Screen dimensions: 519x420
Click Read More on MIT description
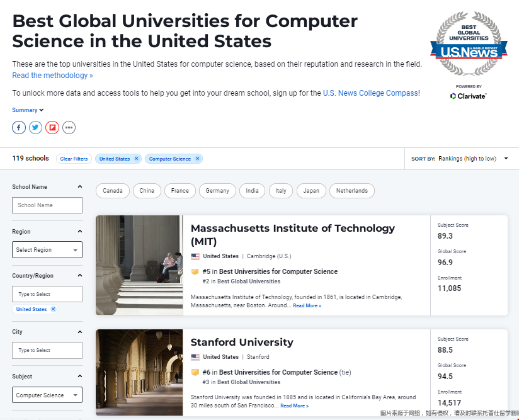point(307,305)
